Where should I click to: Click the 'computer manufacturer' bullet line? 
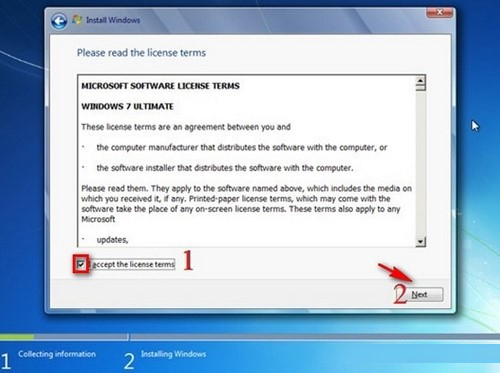(242, 147)
